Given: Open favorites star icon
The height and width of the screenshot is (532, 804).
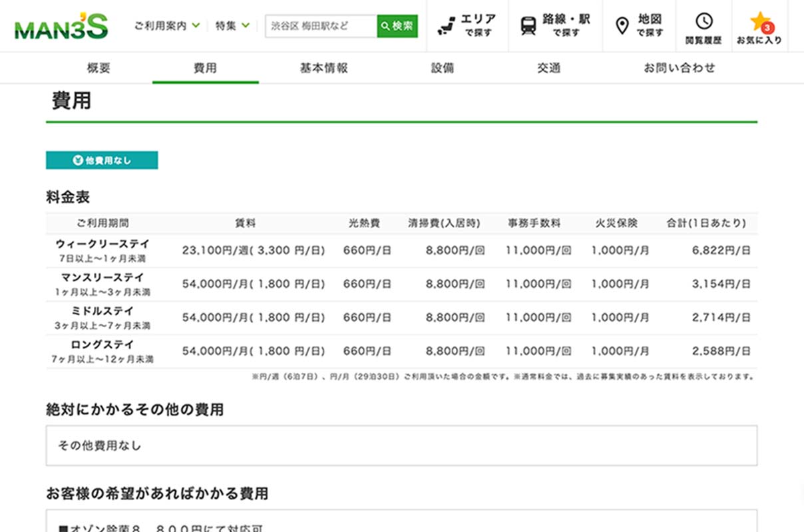Looking at the screenshot, I should (x=759, y=21).
